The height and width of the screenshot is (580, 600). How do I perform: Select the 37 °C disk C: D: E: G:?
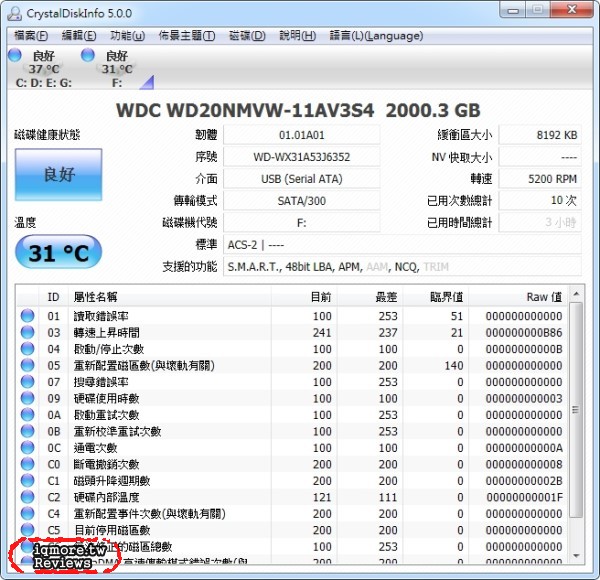pos(44,69)
